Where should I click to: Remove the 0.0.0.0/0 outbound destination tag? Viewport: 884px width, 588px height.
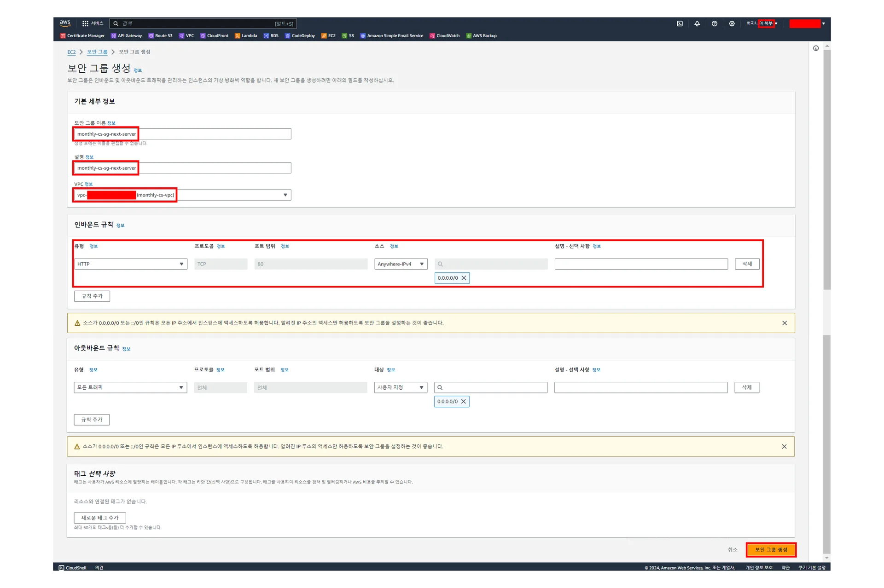(x=464, y=401)
